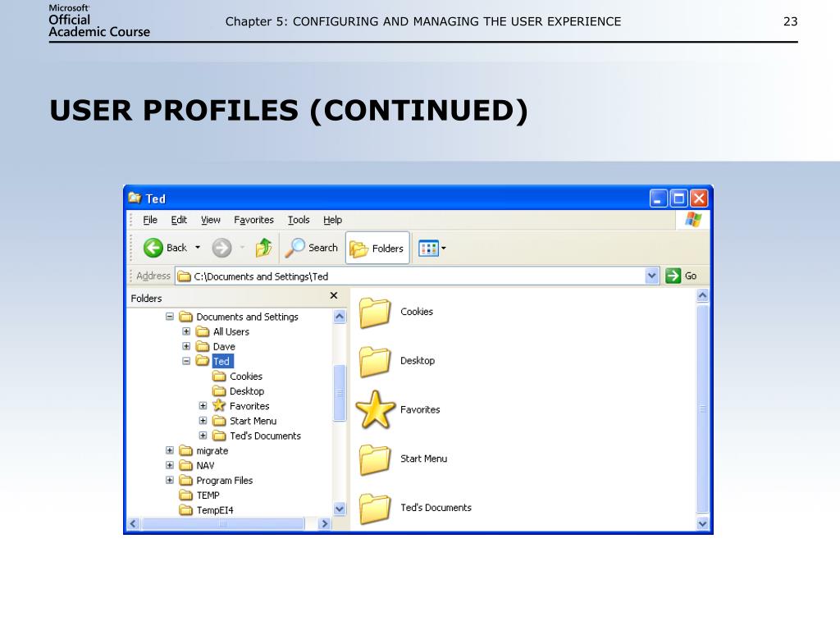Open the Tools menu
Screen dimensions: 840x630
click(299, 220)
